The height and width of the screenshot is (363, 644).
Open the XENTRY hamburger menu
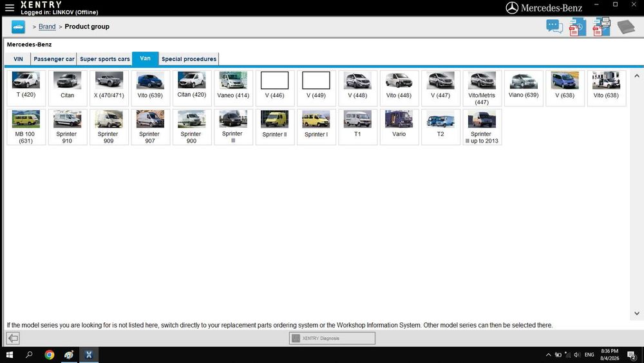[x=10, y=7]
